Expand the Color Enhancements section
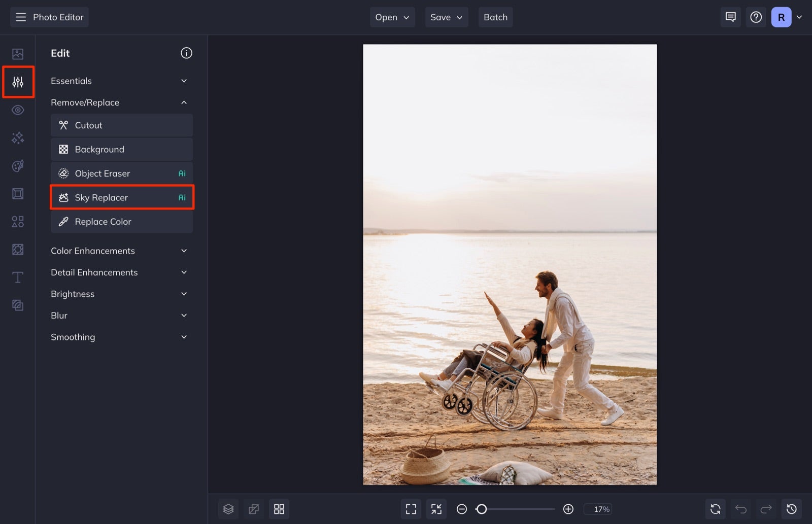812x524 pixels. tap(120, 251)
